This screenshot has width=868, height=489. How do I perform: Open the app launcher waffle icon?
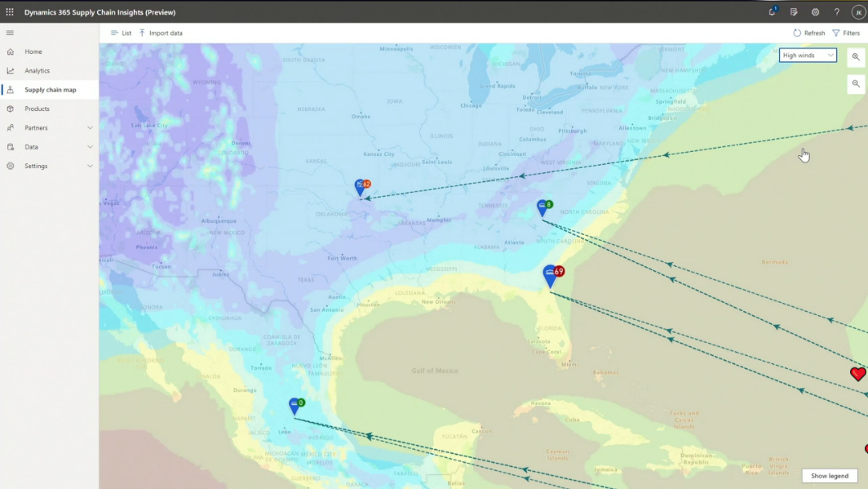(10, 11)
